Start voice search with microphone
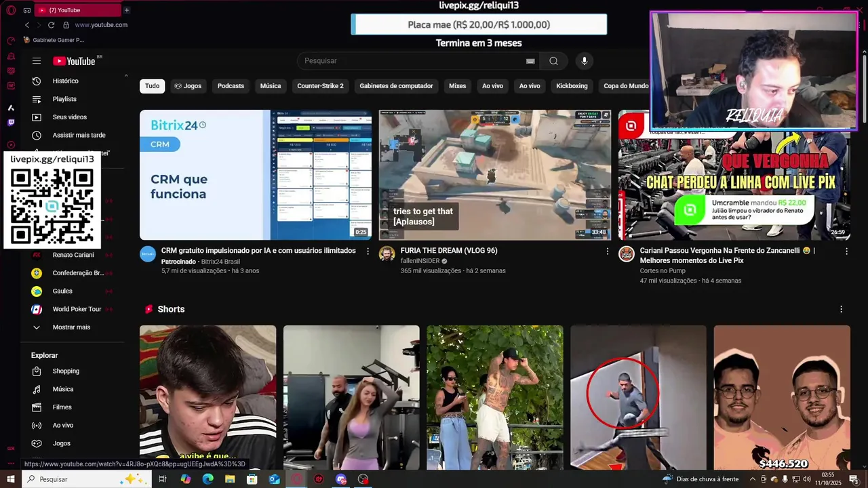 click(x=585, y=61)
